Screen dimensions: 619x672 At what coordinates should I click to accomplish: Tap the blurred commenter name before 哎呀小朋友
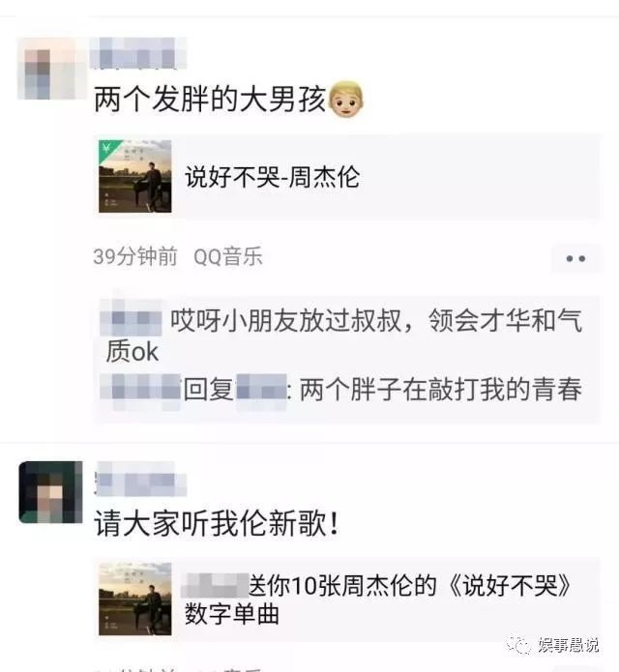tap(131, 319)
